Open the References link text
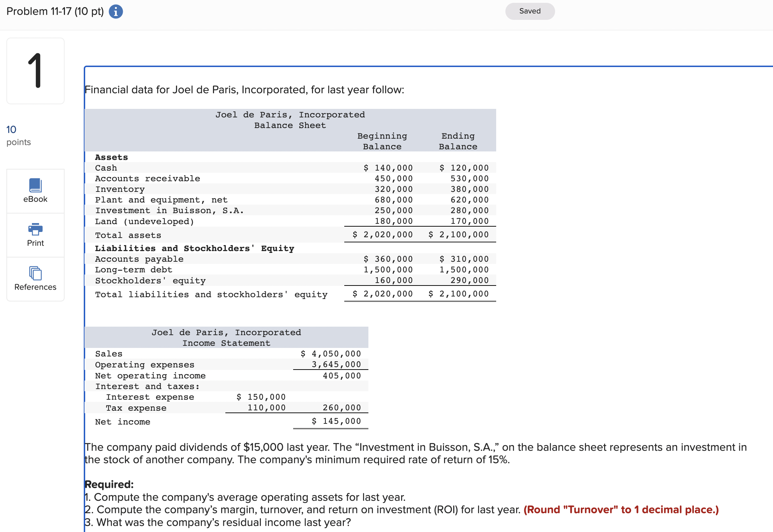Screen dimensions: 773x532 click(x=35, y=287)
